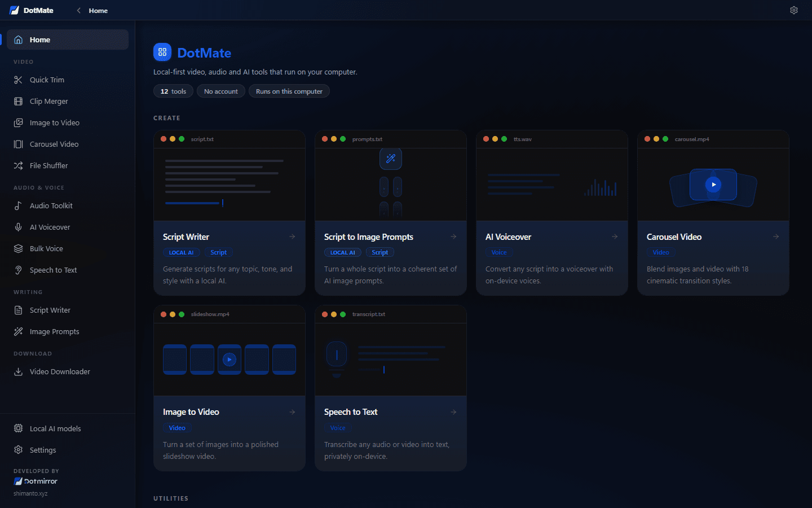Click the LOCAL AI tag on Script Writer card
The image size is (812, 508).
182,252
